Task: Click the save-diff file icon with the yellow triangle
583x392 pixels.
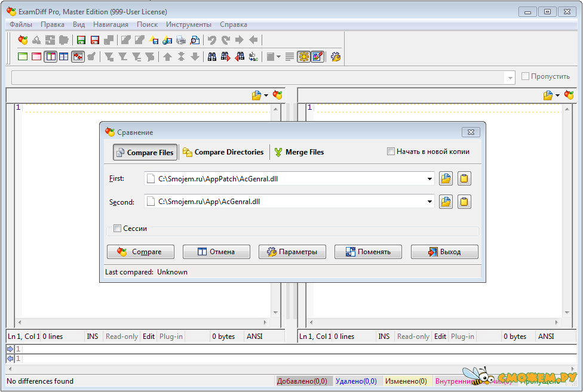Action: 154,40
